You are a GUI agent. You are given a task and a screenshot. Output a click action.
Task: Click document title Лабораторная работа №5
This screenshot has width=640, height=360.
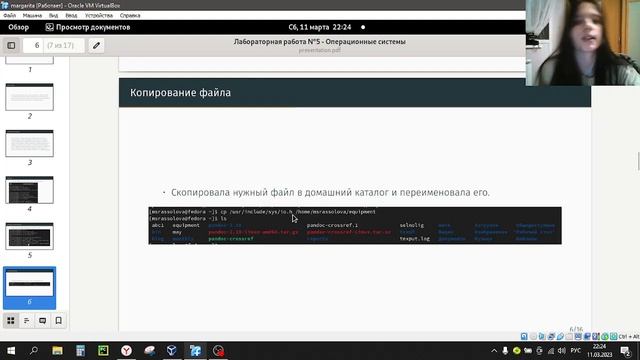tap(320, 42)
